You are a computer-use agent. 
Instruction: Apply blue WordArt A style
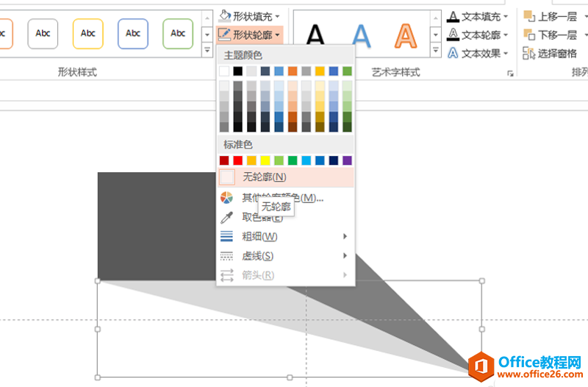coord(361,35)
